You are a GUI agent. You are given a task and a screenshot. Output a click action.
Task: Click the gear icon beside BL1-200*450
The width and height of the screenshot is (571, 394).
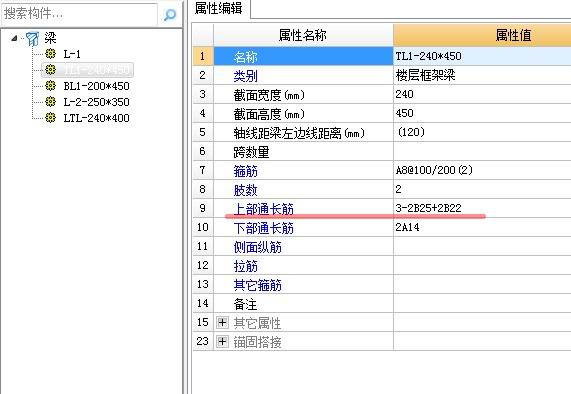point(50,86)
